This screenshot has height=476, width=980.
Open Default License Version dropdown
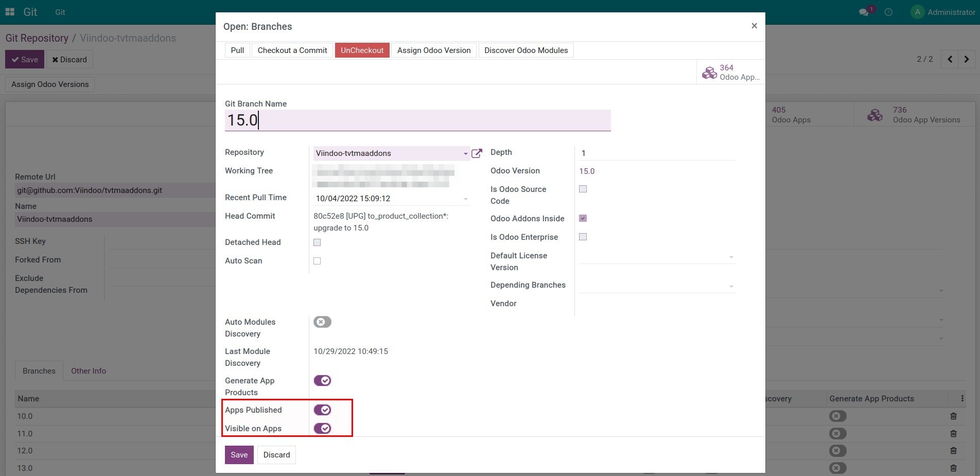coord(731,257)
